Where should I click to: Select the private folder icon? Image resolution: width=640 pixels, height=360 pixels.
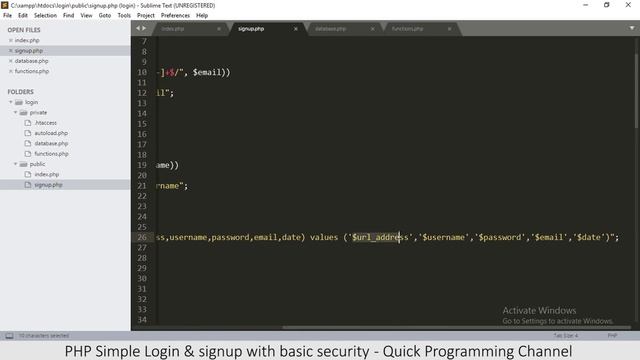[x=24, y=112]
